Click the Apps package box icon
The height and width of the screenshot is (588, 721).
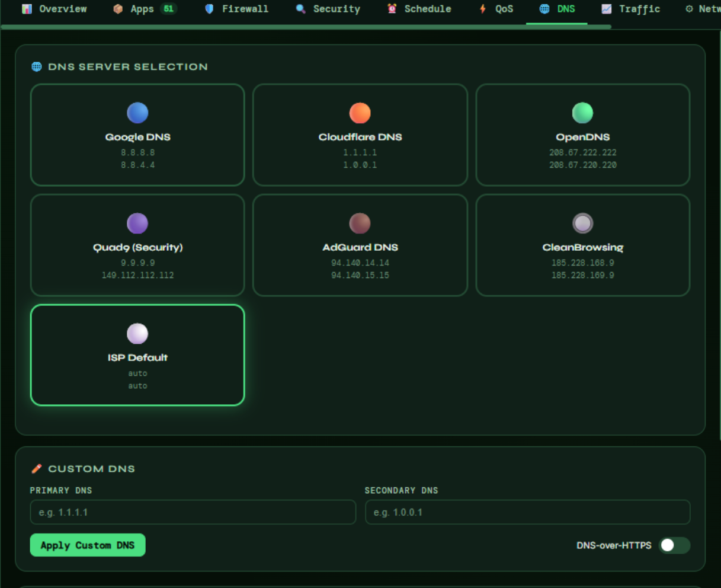(x=118, y=9)
